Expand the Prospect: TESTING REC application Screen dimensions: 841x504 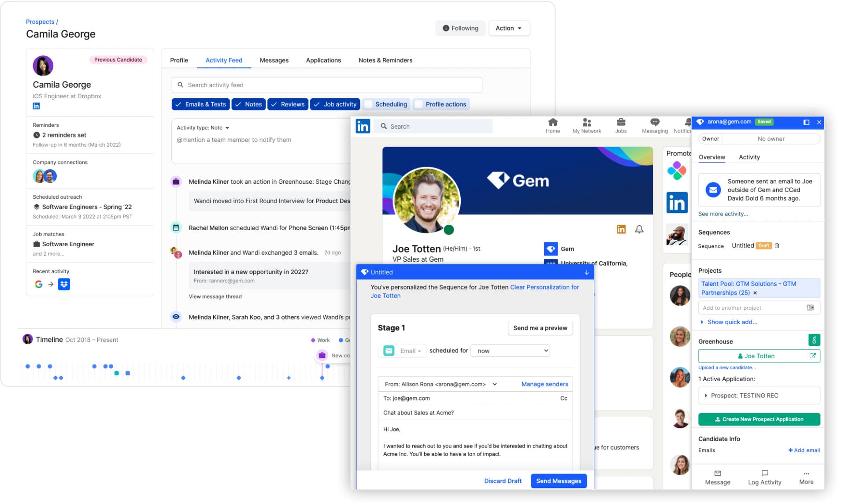(x=706, y=396)
